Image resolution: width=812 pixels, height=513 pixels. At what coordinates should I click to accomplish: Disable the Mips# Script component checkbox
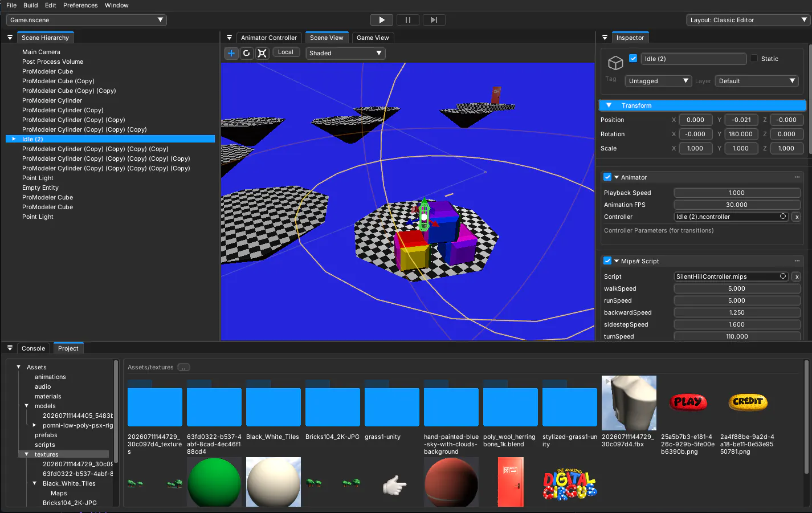[607, 261]
